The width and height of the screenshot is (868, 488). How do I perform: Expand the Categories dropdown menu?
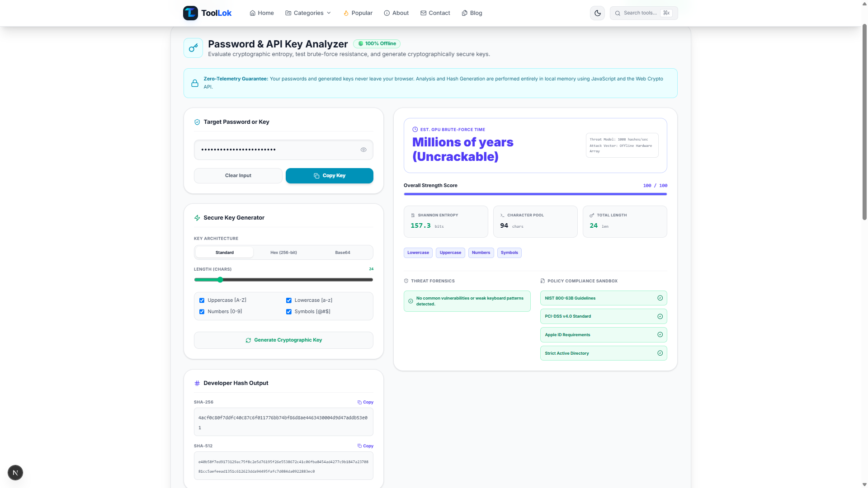(x=308, y=13)
